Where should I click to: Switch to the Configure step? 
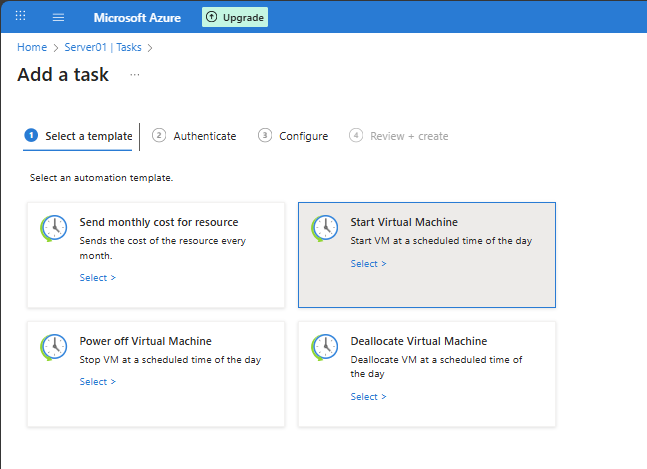(293, 136)
